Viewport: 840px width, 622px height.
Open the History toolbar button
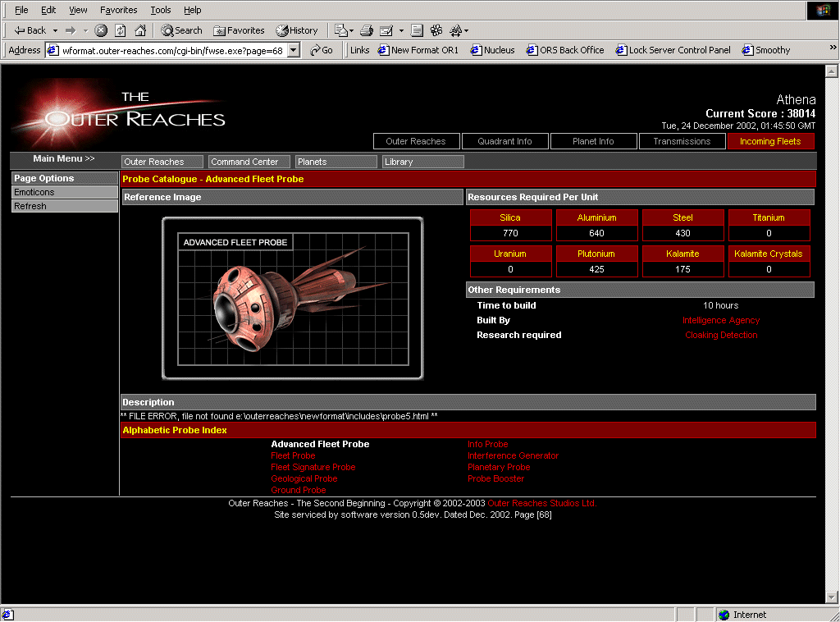click(297, 30)
